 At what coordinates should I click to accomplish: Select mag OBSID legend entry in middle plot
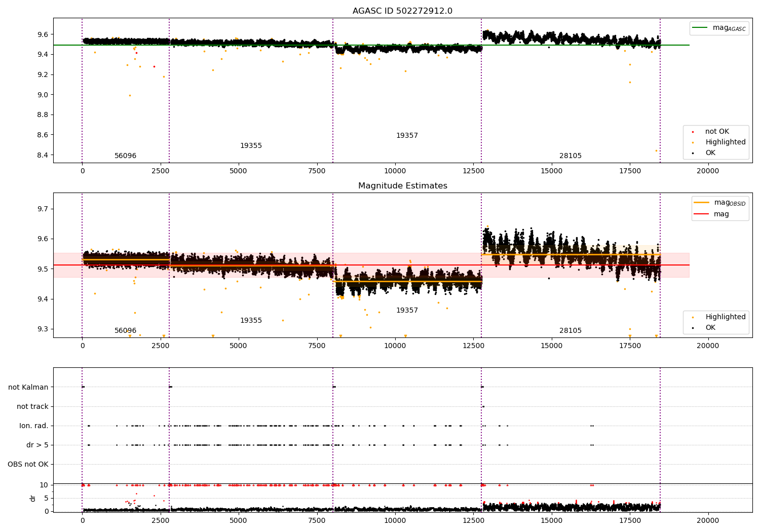click(x=719, y=203)
